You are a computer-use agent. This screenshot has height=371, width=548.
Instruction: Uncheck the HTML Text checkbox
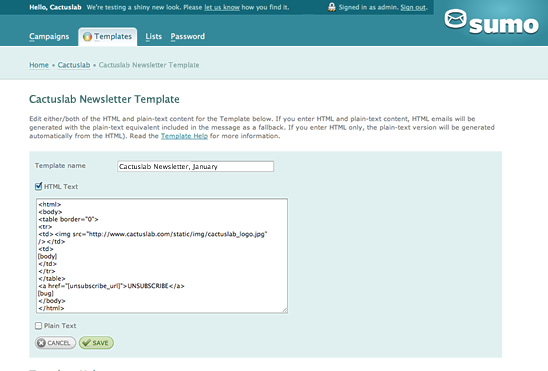tap(38, 186)
